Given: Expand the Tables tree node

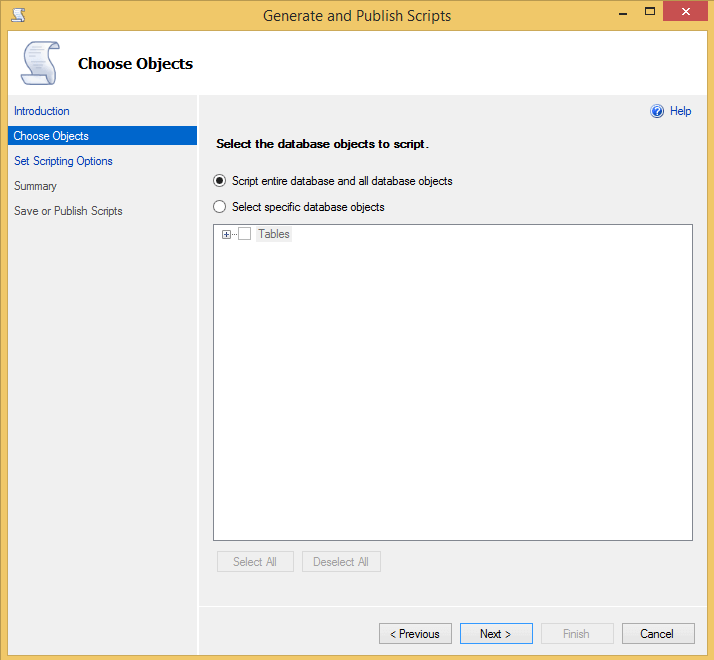Looking at the screenshot, I should coord(226,234).
